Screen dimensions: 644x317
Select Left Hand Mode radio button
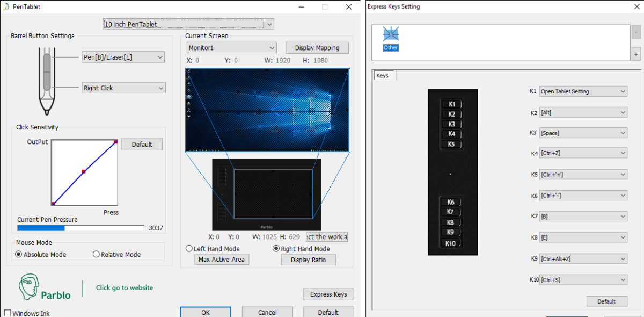click(189, 249)
